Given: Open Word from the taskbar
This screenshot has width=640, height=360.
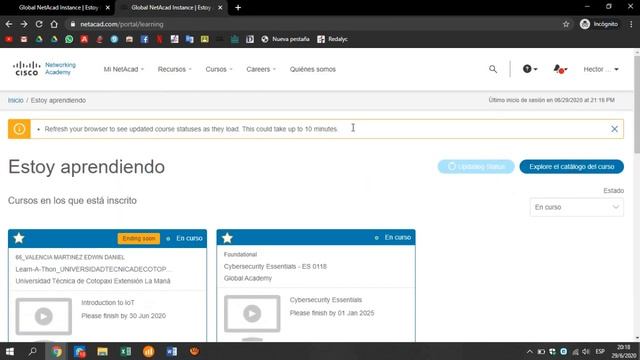Looking at the screenshot, I should [171, 351].
